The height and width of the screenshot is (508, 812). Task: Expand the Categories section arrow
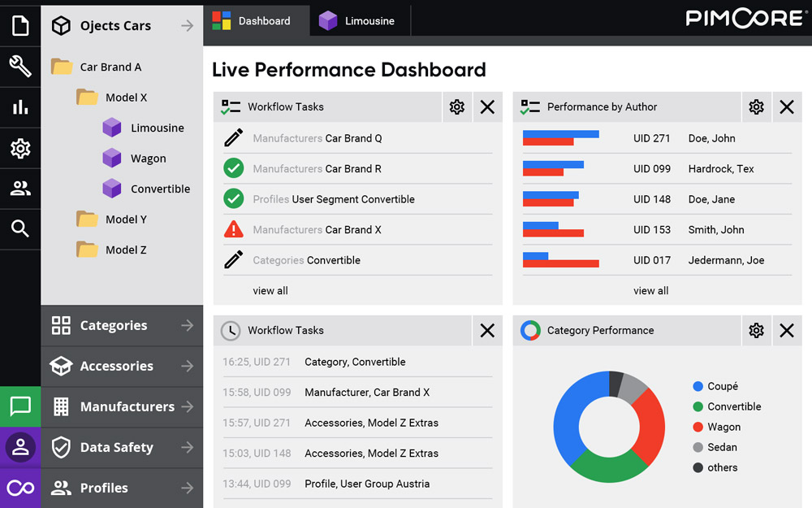tap(187, 325)
